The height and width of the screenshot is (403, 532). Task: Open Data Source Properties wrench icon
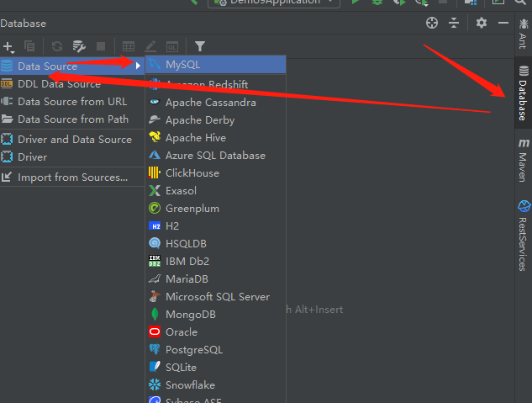tap(79, 46)
